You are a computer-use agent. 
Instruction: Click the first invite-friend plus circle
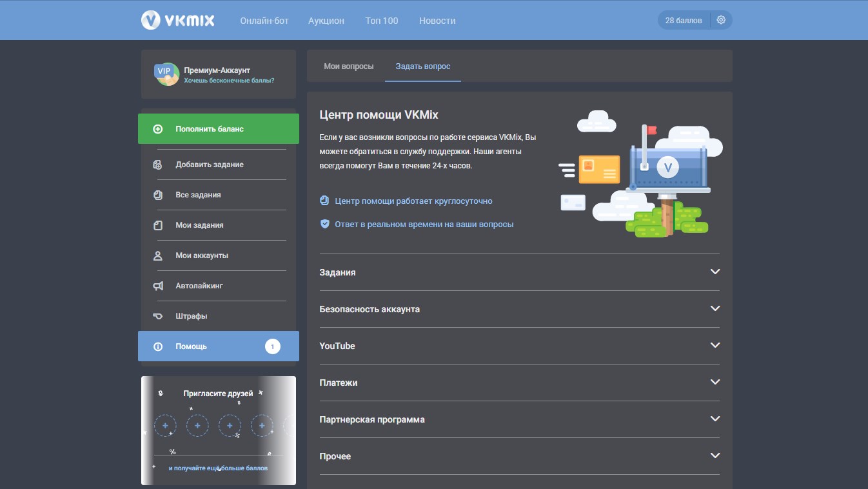click(x=165, y=426)
